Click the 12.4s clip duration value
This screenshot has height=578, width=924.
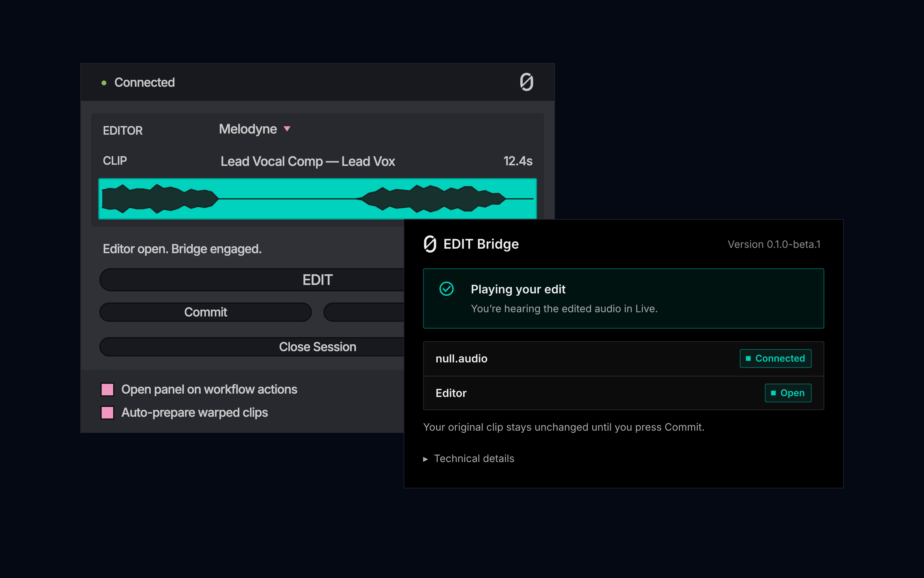tap(518, 161)
